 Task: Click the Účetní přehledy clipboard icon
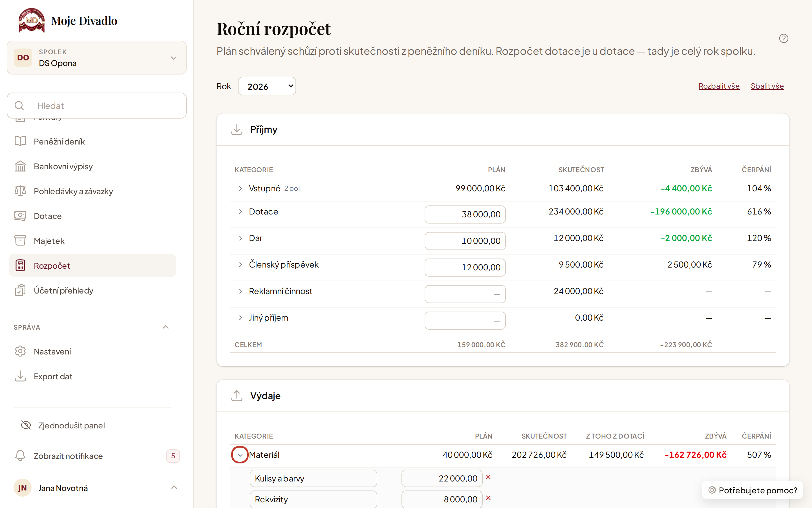(x=20, y=291)
